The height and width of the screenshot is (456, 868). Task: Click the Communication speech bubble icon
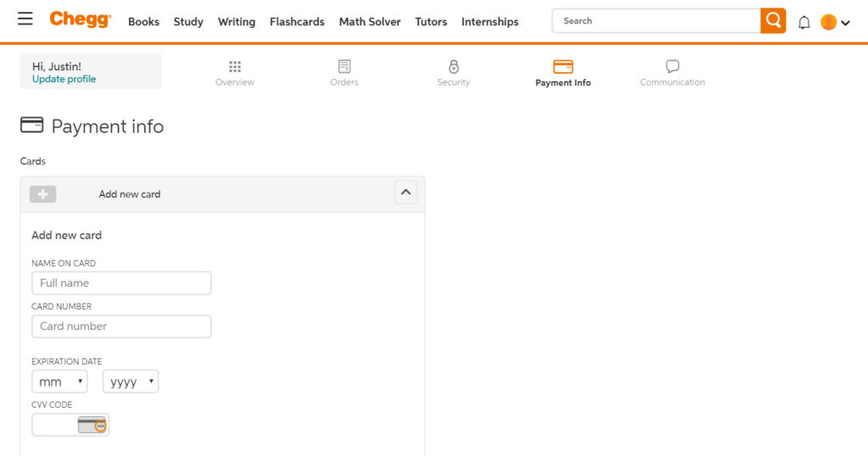click(x=672, y=67)
